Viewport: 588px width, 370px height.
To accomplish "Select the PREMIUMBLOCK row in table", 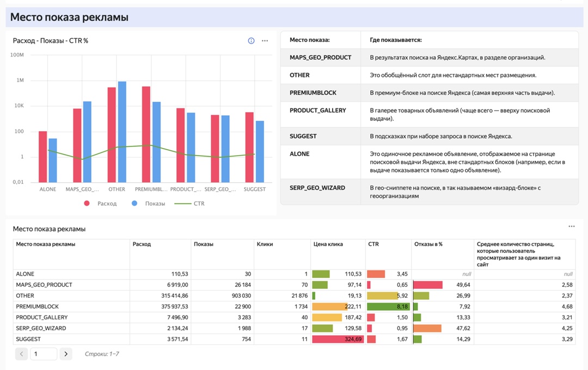I will pos(37,307).
